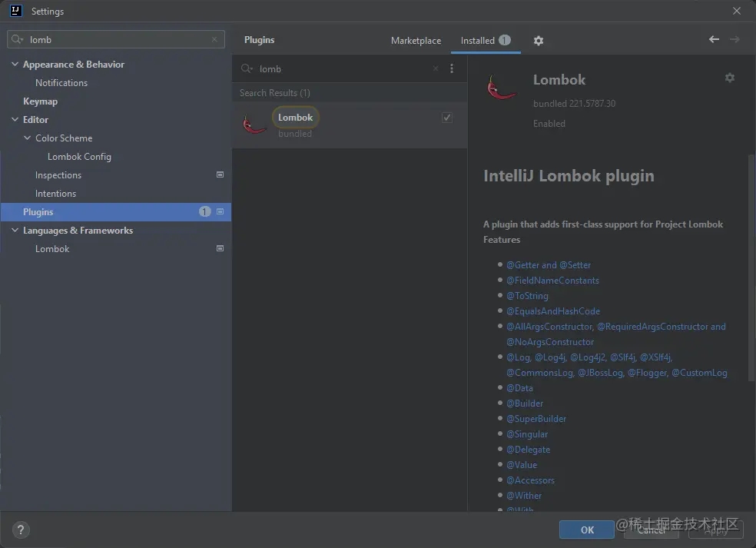Image resolution: width=756 pixels, height=548 pixels.
Task: Collapse the Editor tree node
Action: (x=15, y=119)
